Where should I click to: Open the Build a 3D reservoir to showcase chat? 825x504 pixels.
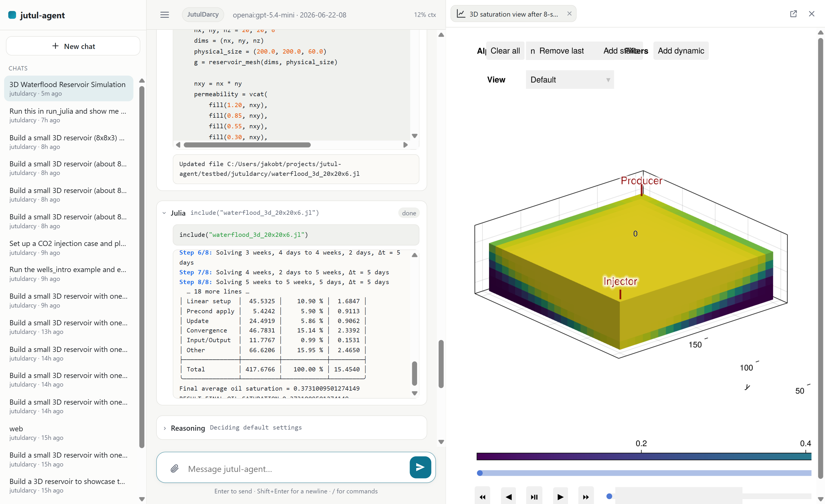pyautogui.click(x=69, y=486)
